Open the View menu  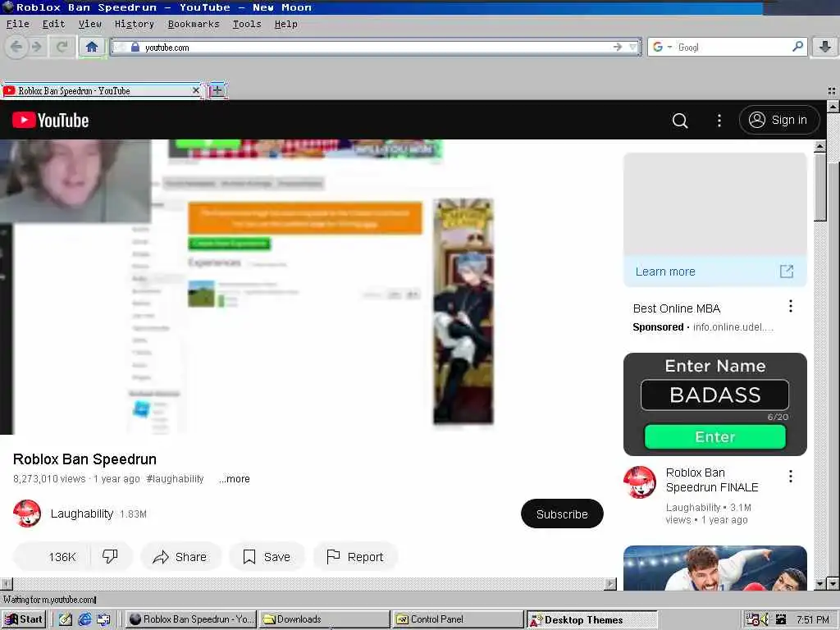point(90,24)
